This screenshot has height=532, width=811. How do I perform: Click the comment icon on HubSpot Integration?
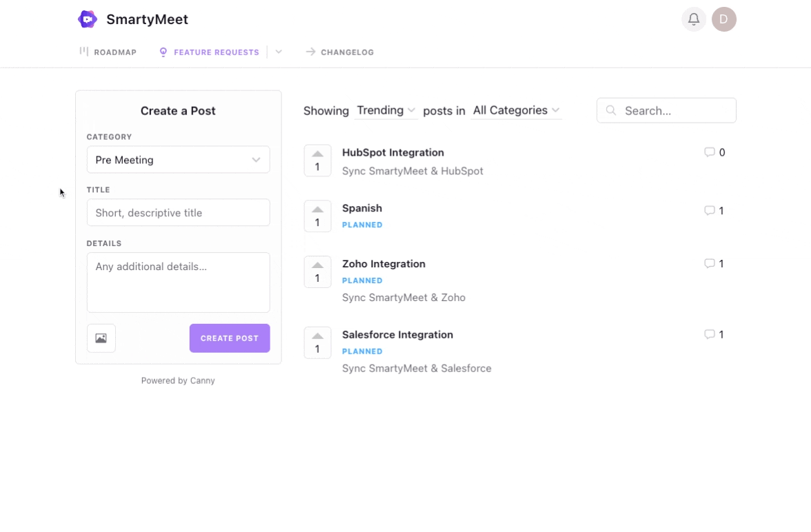(x=709, y=152)
